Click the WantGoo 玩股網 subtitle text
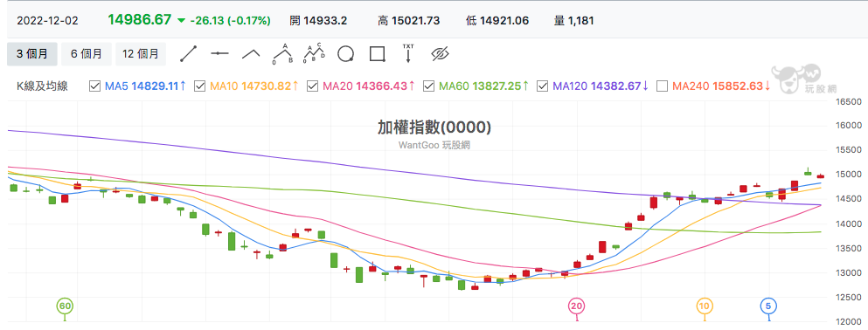This screenshot has width=868, height=330. click(x=434, y=146)
